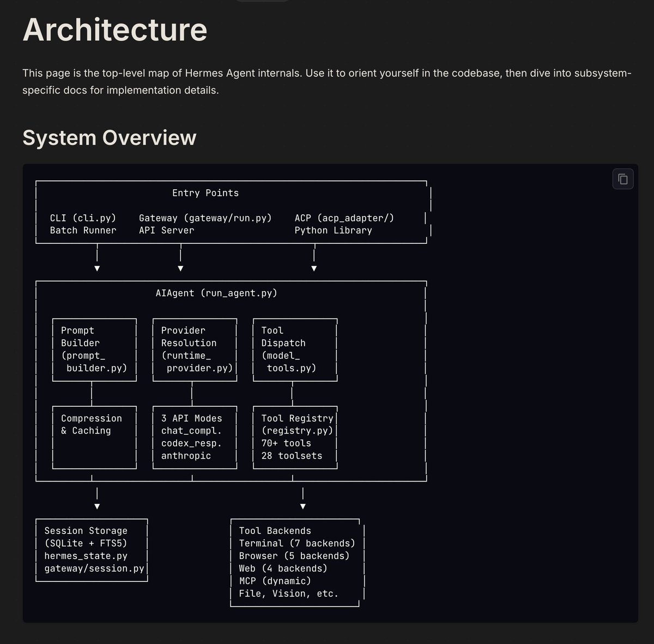Click the Compression & Caching box

click(x=94, y=437)
